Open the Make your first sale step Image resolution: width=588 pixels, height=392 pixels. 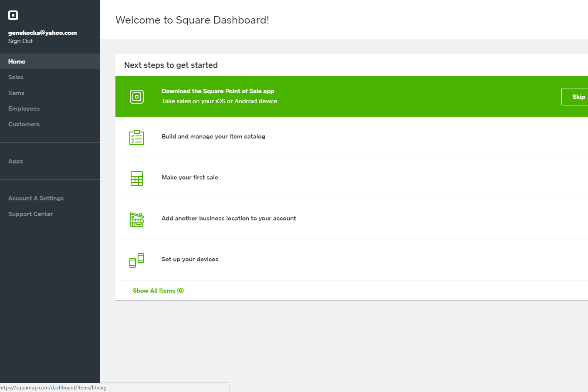coord(190,177)
